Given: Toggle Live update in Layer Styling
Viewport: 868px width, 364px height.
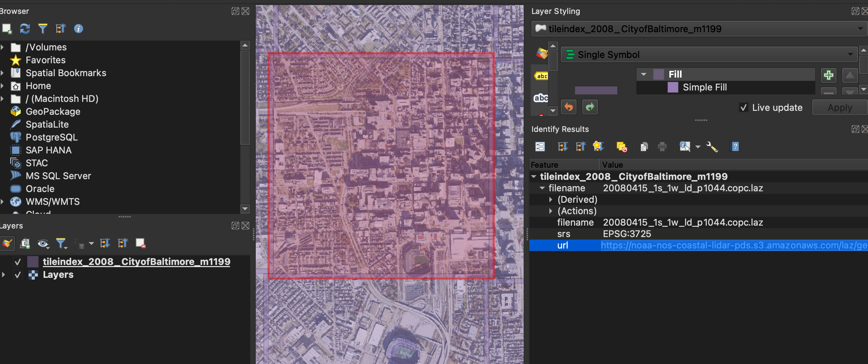Looking at the screenshot, I should (x=744, y=107).
